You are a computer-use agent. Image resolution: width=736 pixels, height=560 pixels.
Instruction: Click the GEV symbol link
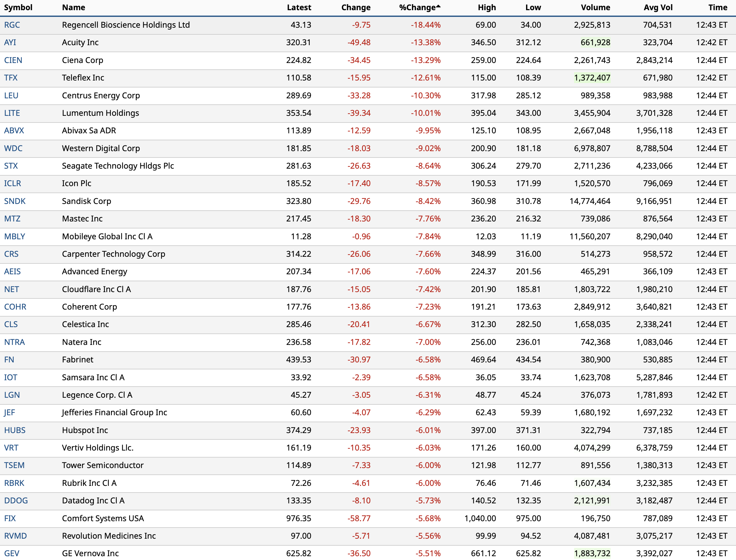click(x=12, y=553)
